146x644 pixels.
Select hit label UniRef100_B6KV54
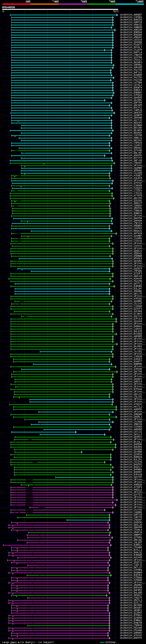click(x=131, y=218)
